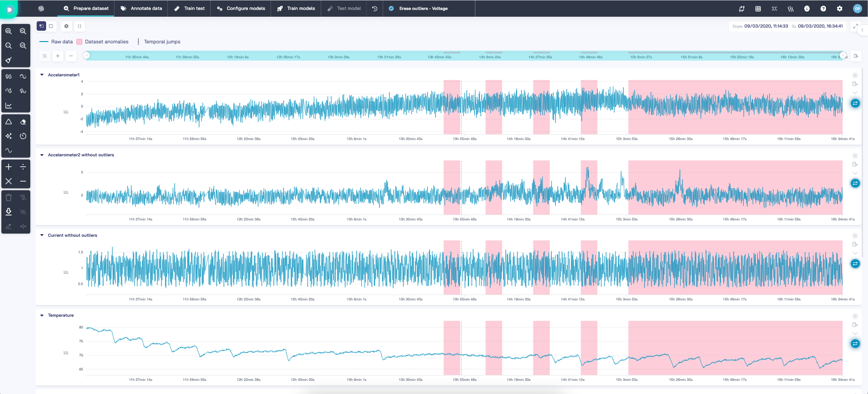868x394 pixels.
Task: Click the collapse-arrows compress view button
Action: point(80,26)
